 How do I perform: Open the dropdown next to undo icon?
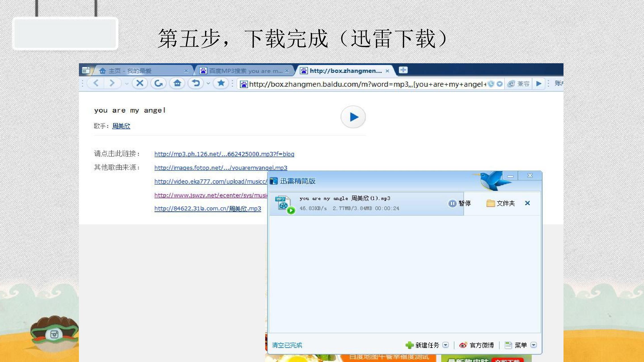[208, 83]
